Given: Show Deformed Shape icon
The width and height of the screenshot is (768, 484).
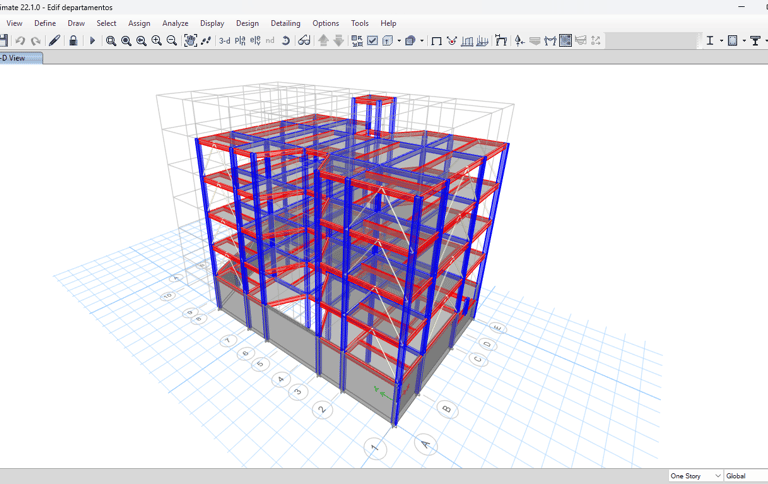Looking at the screenshot, I should 501,41.
